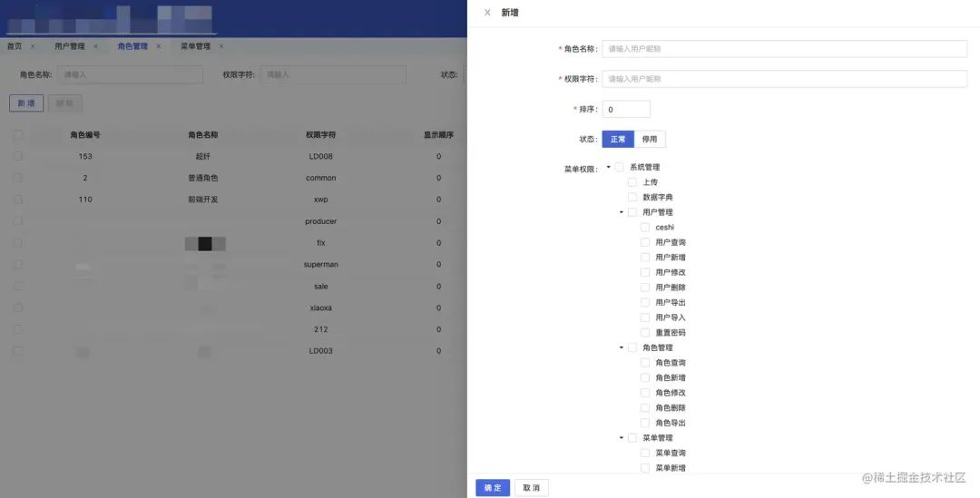Check the 系统管理 checkbox
This screenshot has height=498, width=980.
click(x=620, y=167)
